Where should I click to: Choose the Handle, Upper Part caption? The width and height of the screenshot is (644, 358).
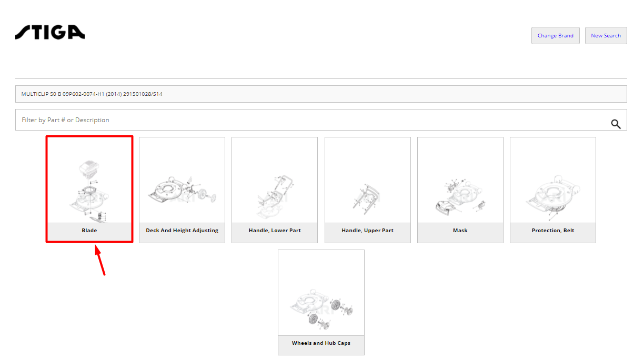[x=367, y=231]
